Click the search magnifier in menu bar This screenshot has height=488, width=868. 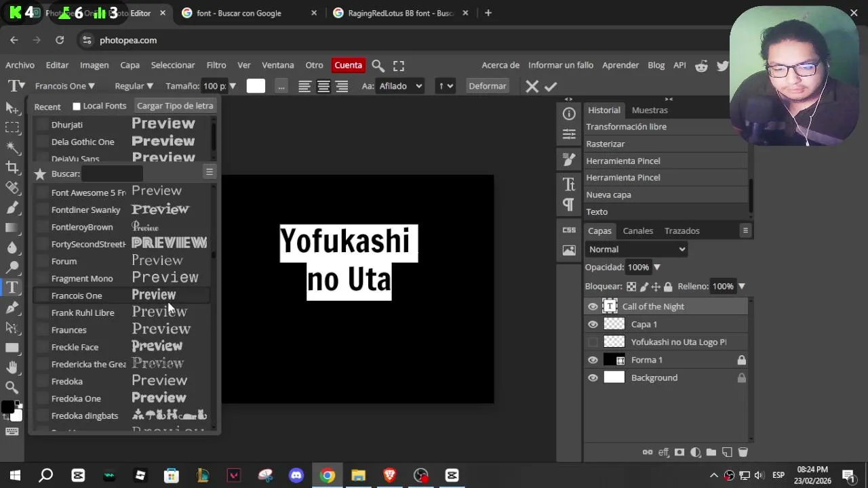tap(378, 66)
